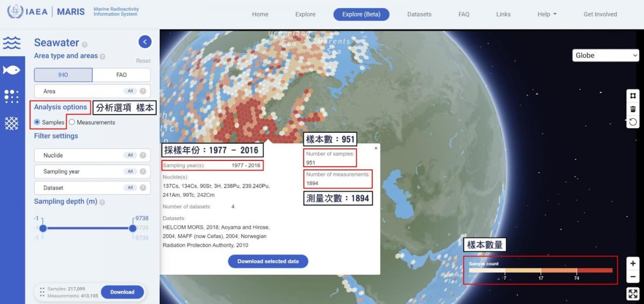Toggle fullscreen map with expand icon
The image size is (644, 304).
pos(633,293)
